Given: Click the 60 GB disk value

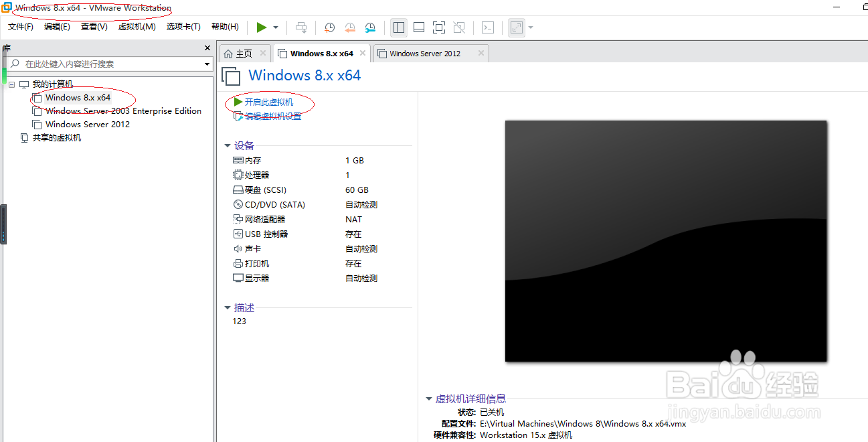Looking at the screenshot, I should point(357,190).
